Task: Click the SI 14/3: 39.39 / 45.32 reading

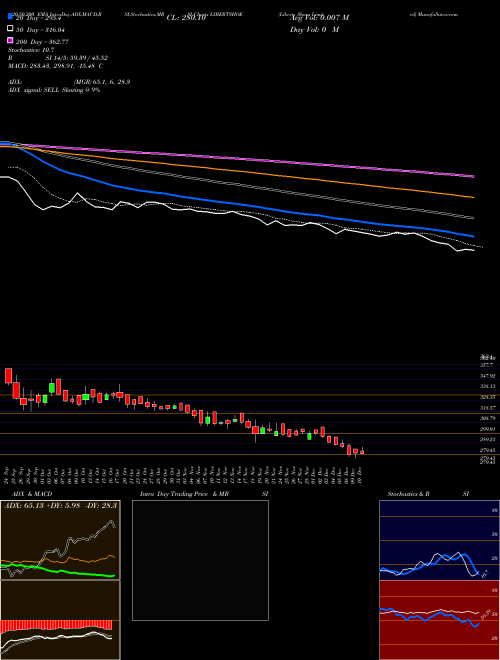Action: pyautogui.click(x=77, y=58)
